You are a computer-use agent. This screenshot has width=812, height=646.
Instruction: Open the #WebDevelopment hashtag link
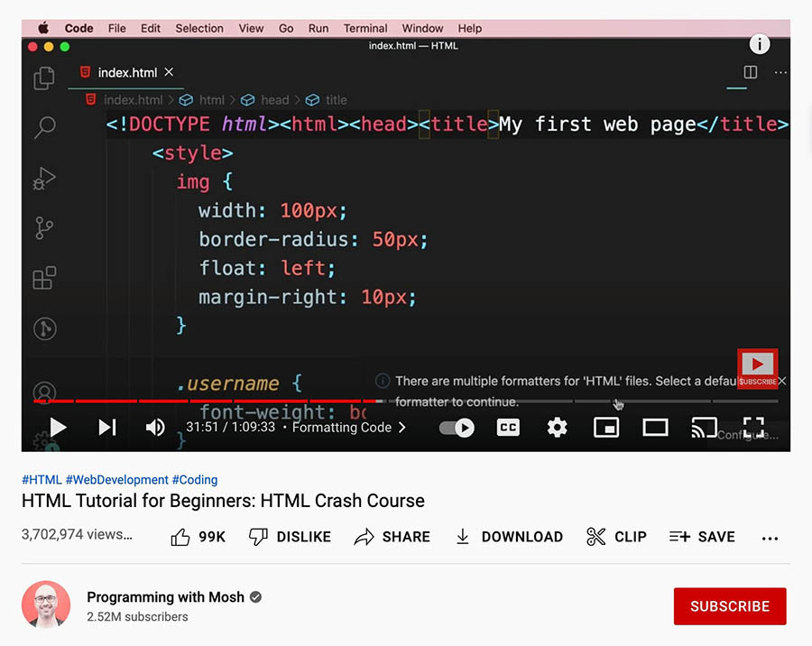[116, 480]
